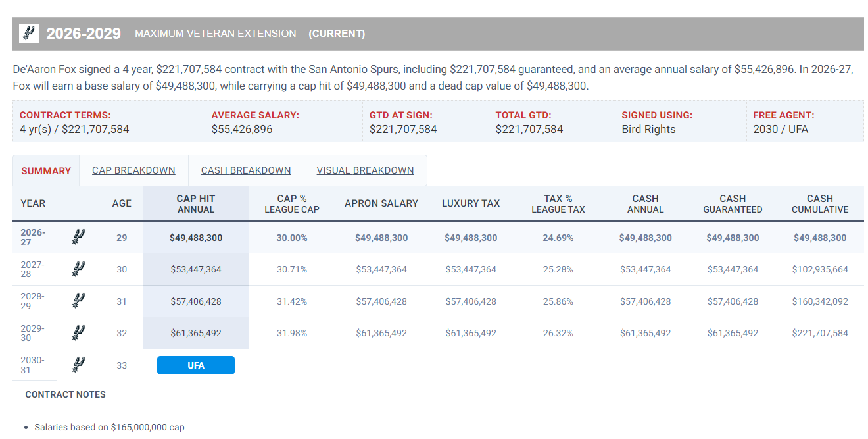Click the Spurs logo in 2030-31 row
This screenshot has height=439, width=868.
pos(78,365)
